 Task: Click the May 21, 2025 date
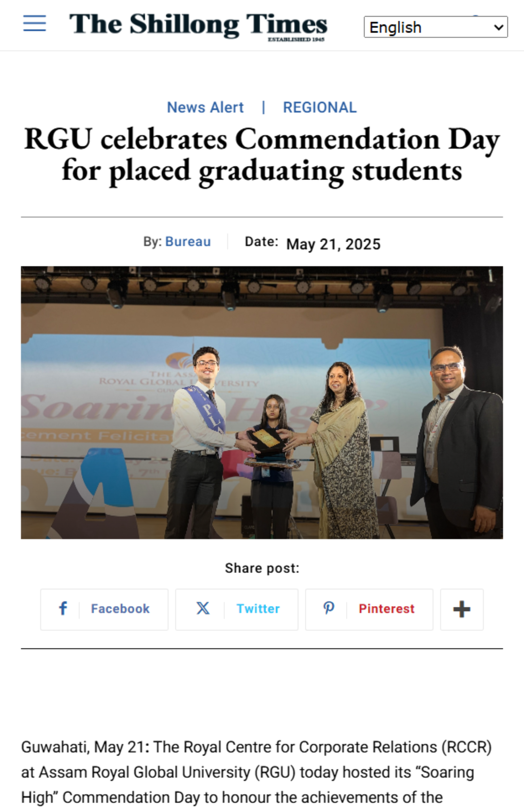(333, 244)
